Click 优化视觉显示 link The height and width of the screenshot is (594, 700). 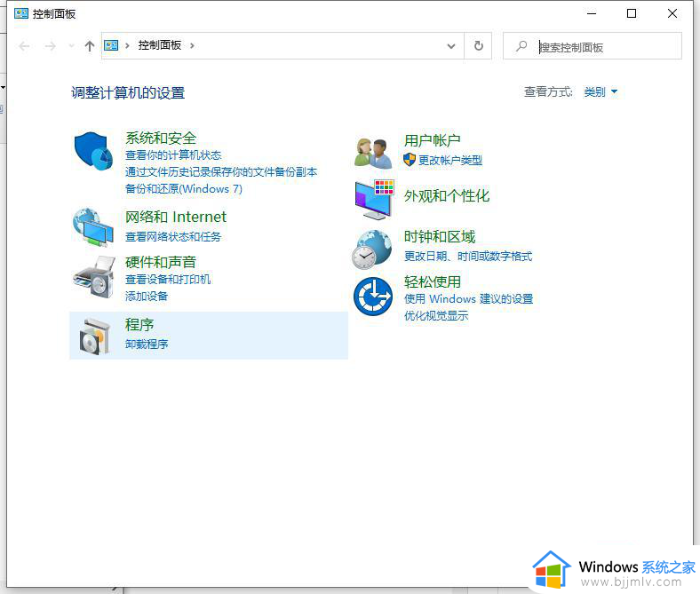tap(436, 316)
